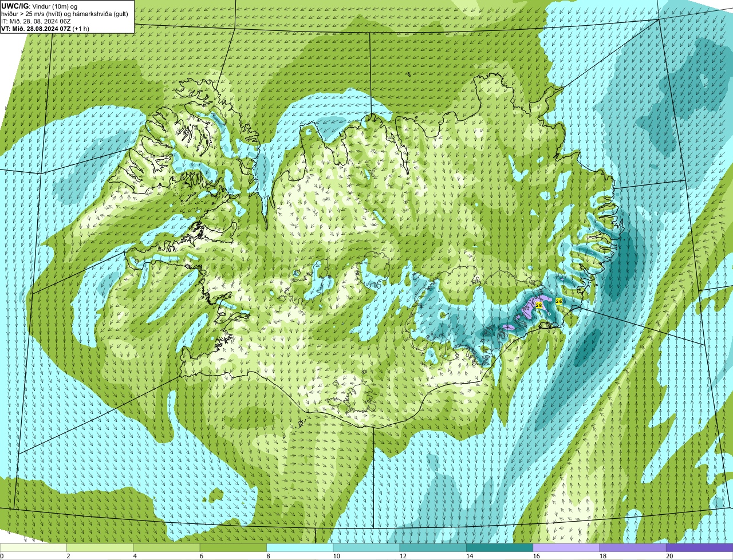The height and width of the screenshot is (560, 733).
Task: Click the 18–20 m/s purple legend swatch
Action: [x=633, y=548]
